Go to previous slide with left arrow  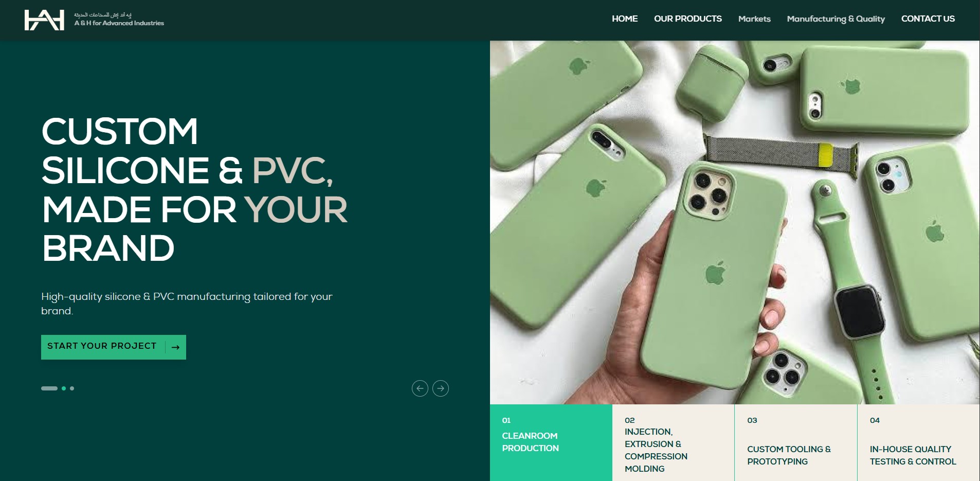click(420, 388)
